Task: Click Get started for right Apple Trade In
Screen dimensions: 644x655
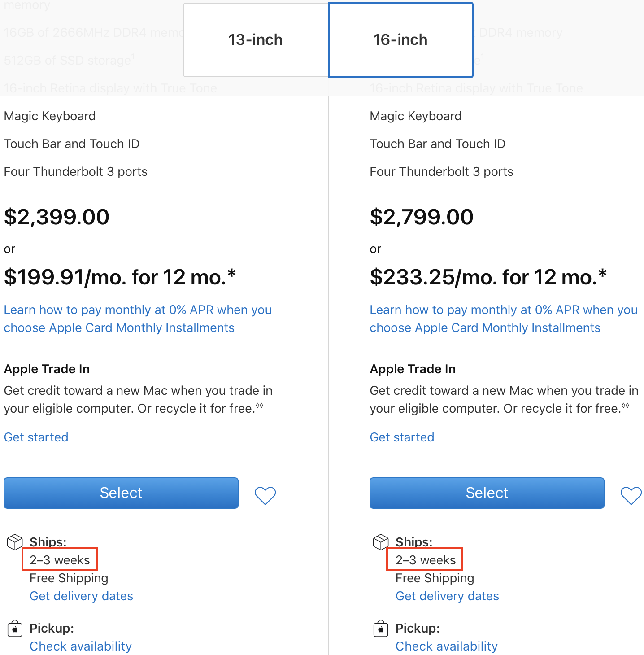Action: [x=402, y=437]
